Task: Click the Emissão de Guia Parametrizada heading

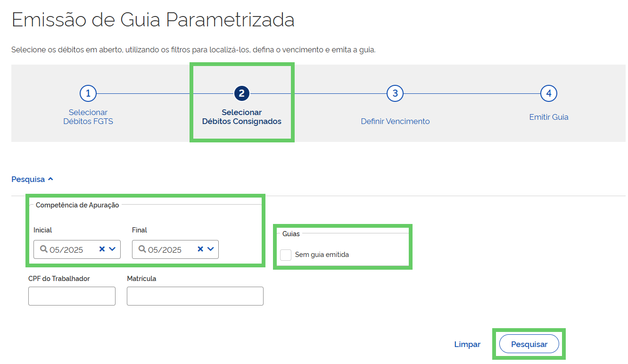Action: pos(153,20)
